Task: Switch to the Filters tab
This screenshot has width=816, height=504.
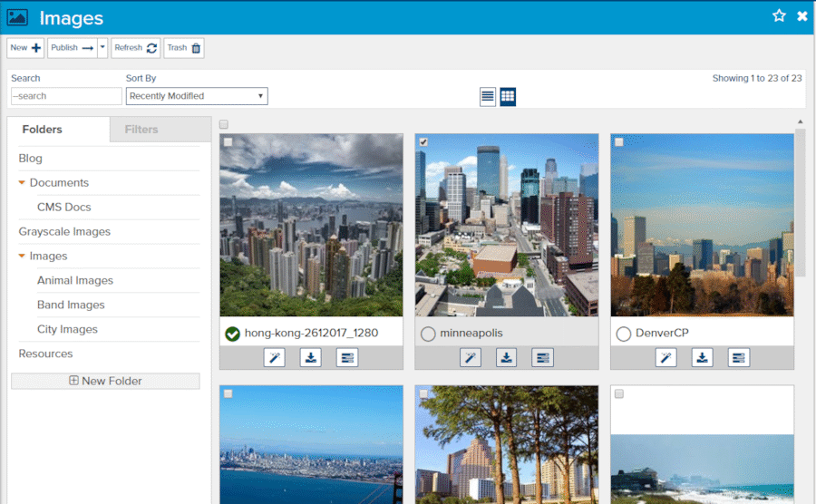Action: pos(160,129)
